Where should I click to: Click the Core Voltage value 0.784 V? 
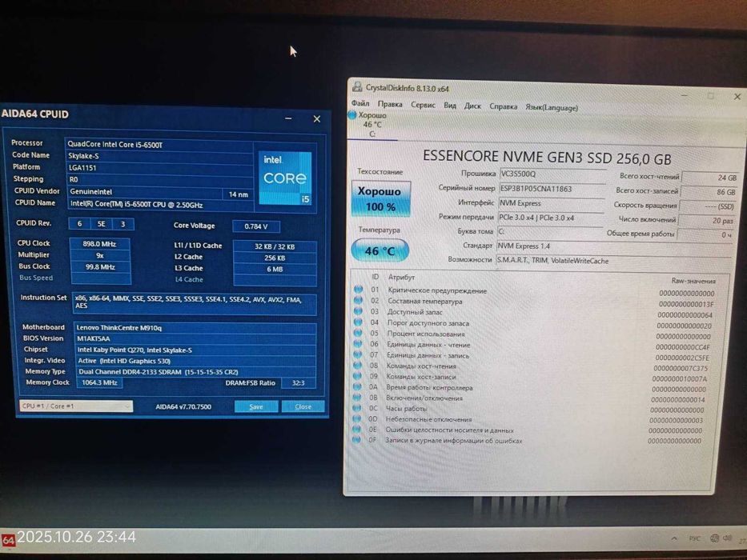pyautogui.click(x=256, y=226)
